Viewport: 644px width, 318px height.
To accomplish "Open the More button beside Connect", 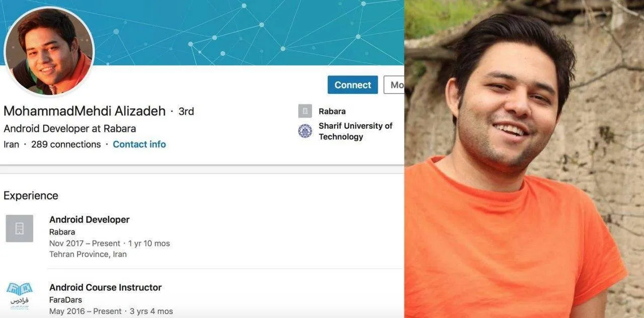I will point(394,85).
